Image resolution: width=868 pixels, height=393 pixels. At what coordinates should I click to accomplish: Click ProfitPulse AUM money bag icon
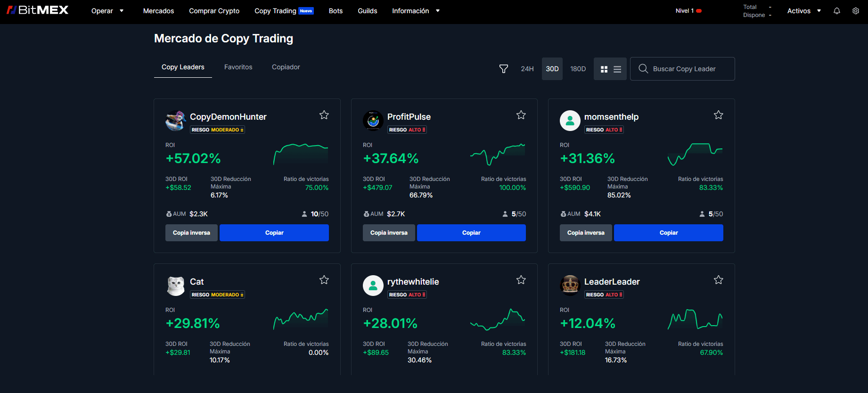coord(366,214)
